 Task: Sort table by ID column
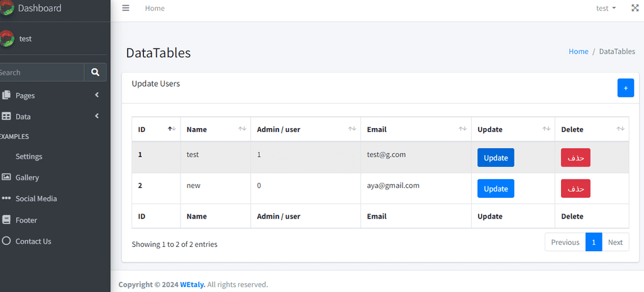point(156,129)
